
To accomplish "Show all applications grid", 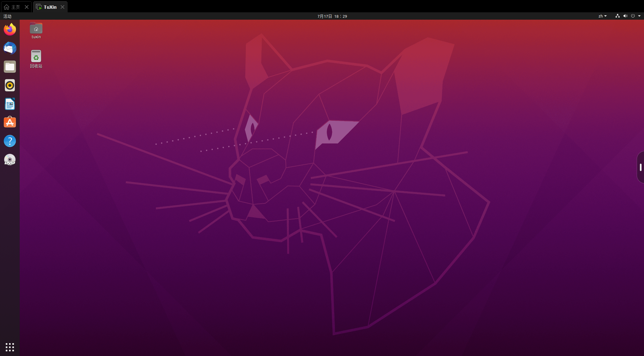I will [10, 347].
